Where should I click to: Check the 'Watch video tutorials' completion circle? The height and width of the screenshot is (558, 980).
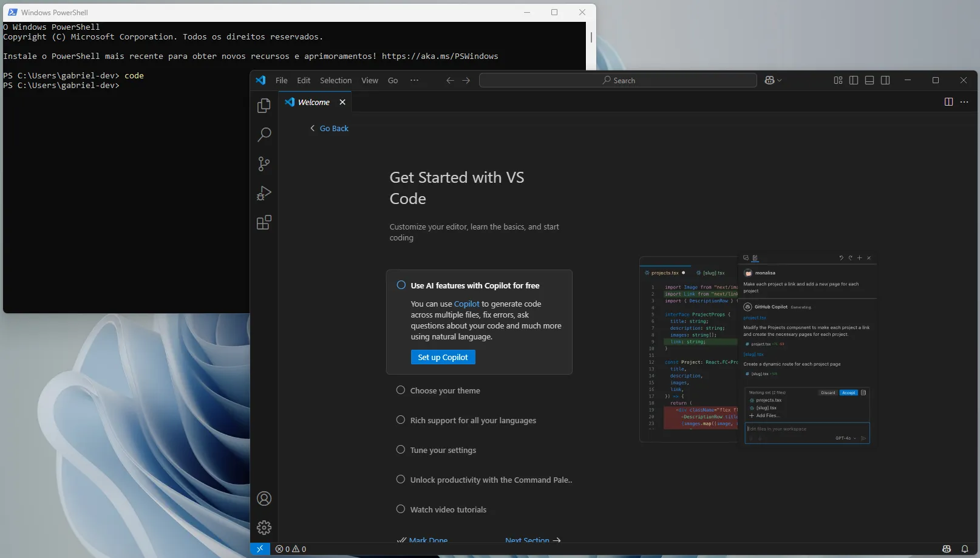401,509
